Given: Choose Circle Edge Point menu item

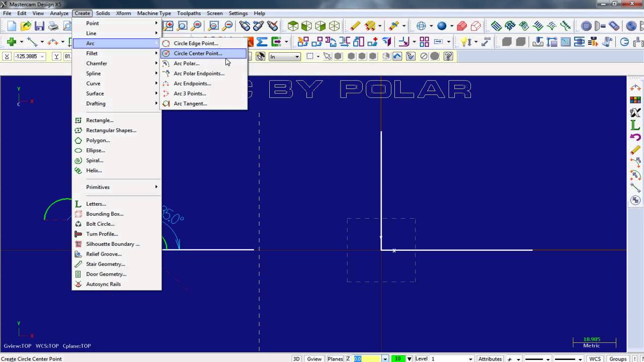Looking at the screenshot, I should [203, 43].
